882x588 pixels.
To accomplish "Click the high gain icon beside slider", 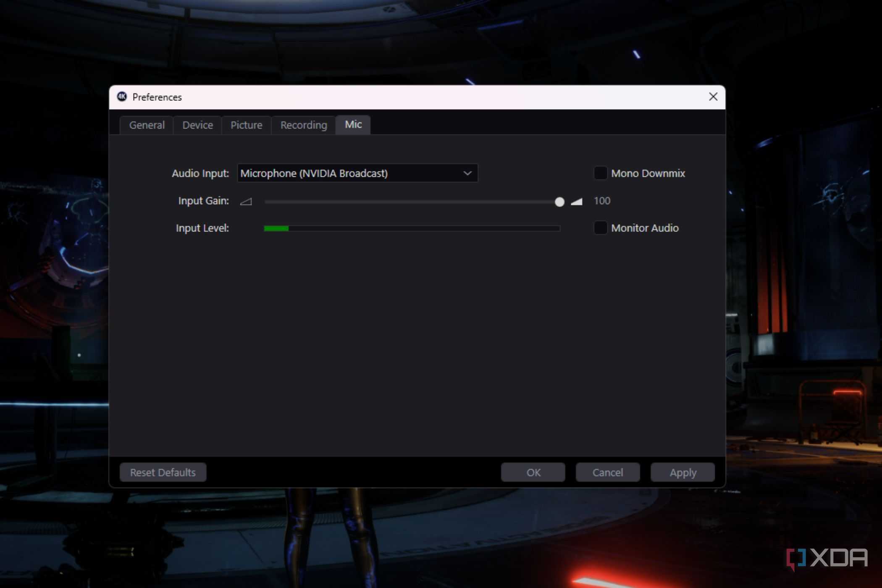I will tap(577, 202).
